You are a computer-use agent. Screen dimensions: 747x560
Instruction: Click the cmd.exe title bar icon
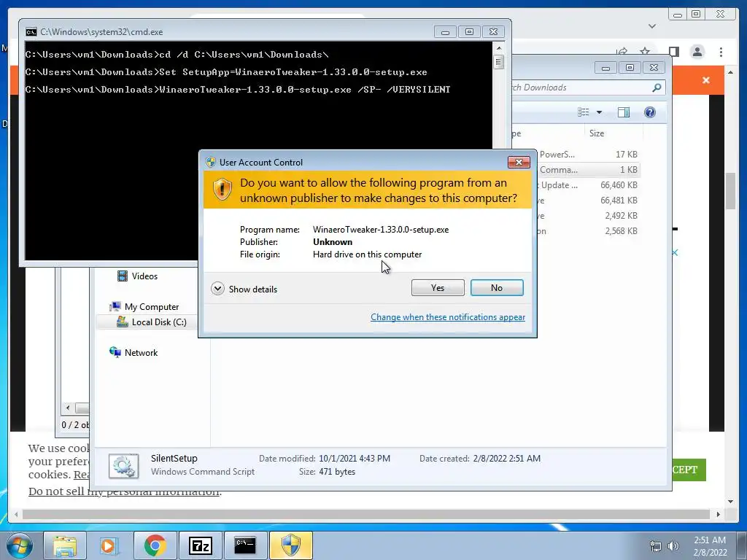(x=31, y=32)
